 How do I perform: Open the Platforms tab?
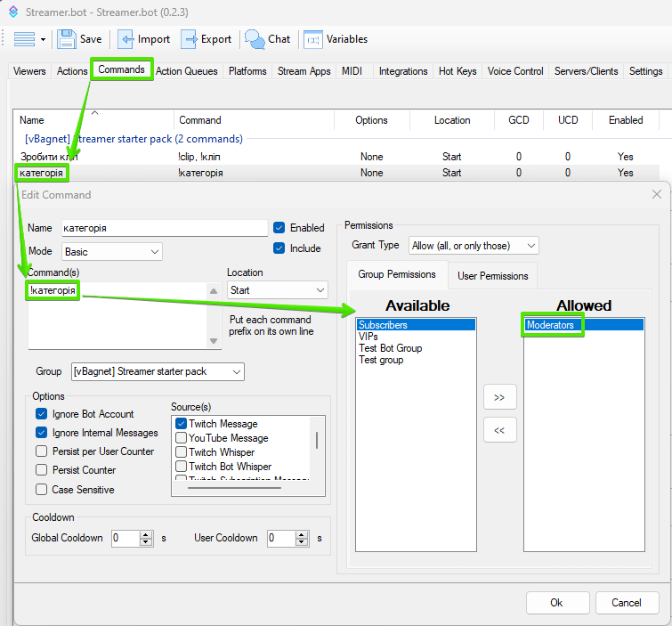click(x=247, y=71)
